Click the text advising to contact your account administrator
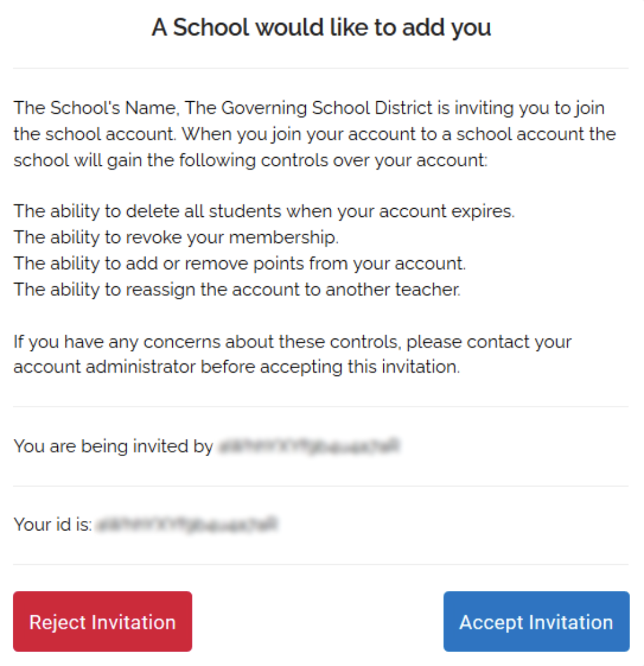 (x=292, y=354)
